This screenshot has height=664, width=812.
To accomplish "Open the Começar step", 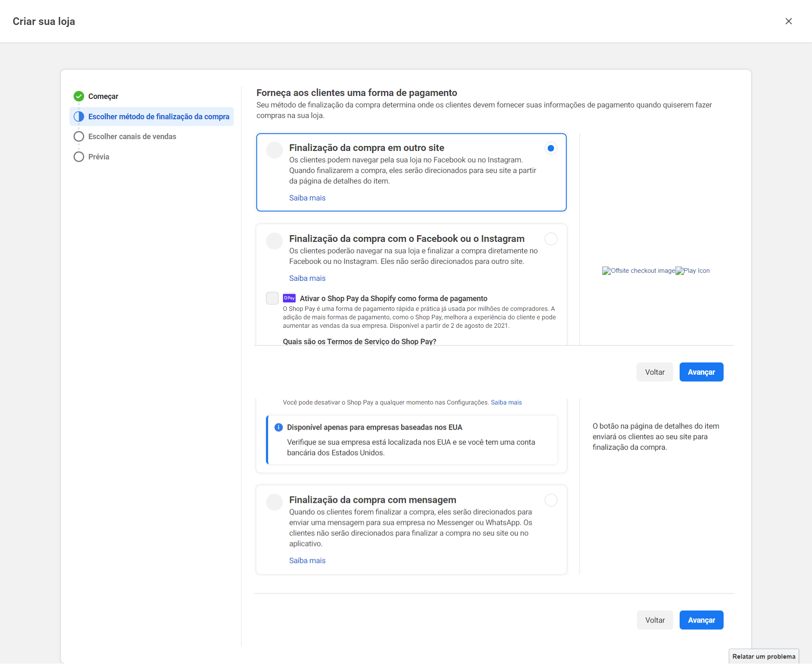I will 103,96.
